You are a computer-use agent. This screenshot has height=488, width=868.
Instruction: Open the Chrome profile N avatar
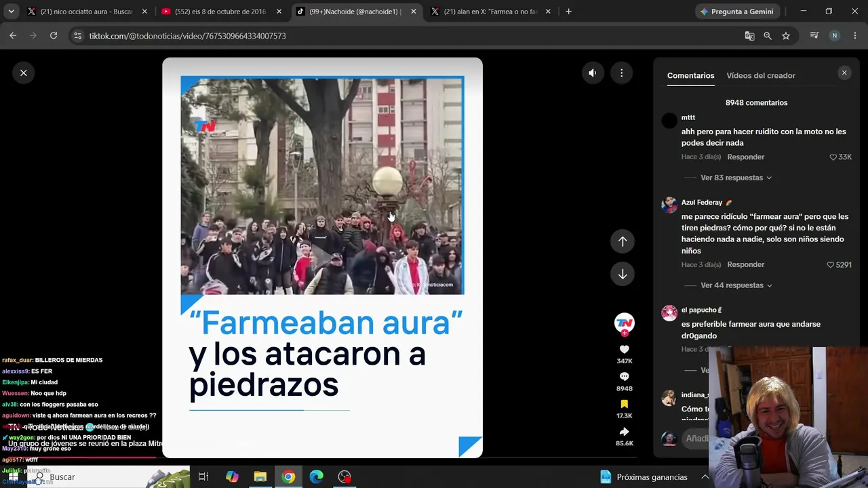coord(835,36)
